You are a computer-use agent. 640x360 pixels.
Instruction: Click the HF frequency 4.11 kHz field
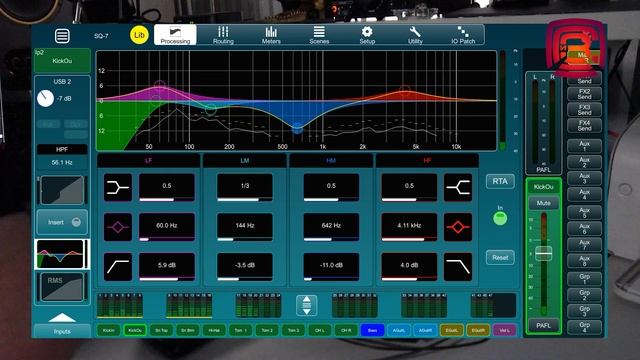pyautogui.click(x=409, y=227)
